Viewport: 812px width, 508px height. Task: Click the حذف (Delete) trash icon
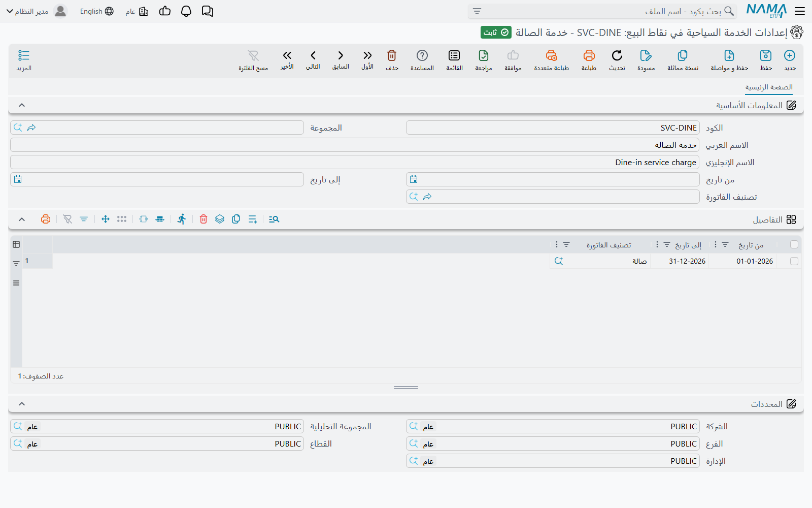coord(392,55)
